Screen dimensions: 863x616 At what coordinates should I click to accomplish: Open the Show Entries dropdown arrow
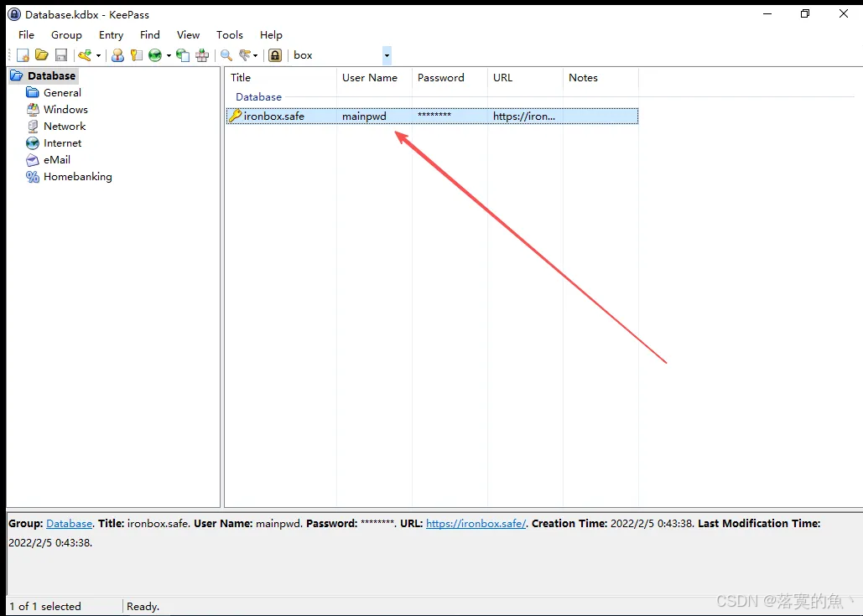tap(255, 55)
